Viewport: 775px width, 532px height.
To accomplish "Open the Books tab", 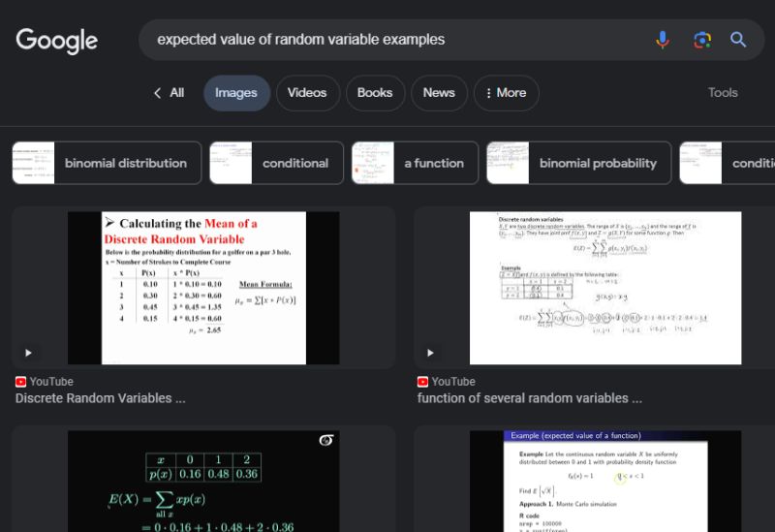I will click(x=375, y=93).
